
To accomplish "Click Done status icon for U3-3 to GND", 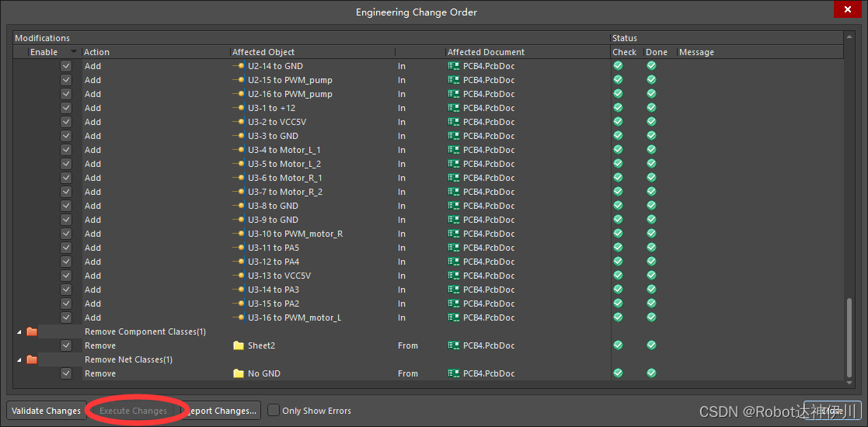I will pyautogui.click(x=651, y=136).
